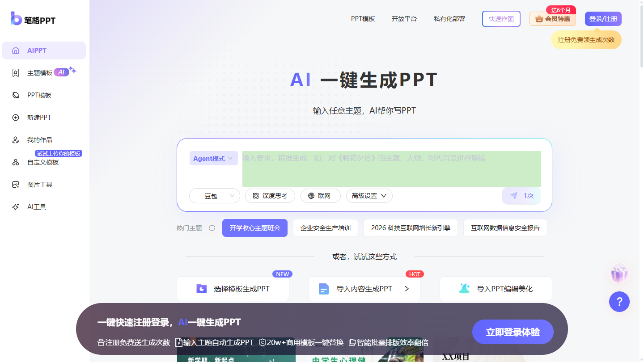Screen dimensions: 644x362
Task: Expand the 导入内容生成PPT arrow
Action: 407,289
